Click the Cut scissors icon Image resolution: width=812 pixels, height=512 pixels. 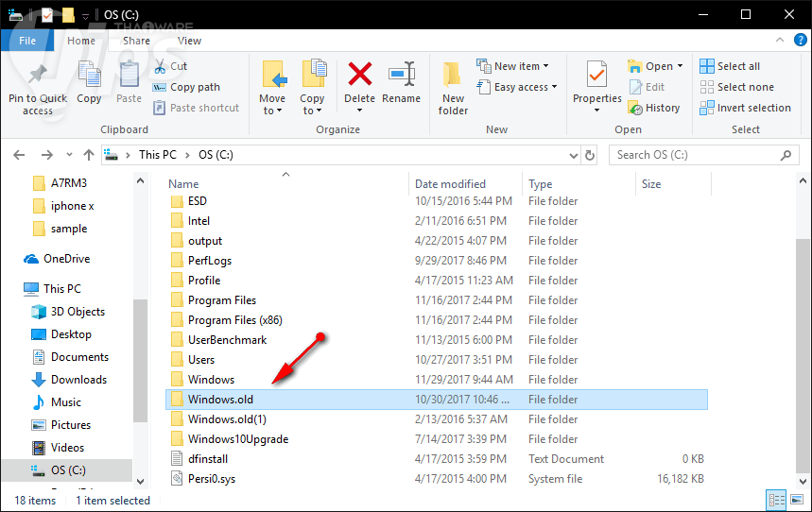pyautogui.click(x=160, y=66)
